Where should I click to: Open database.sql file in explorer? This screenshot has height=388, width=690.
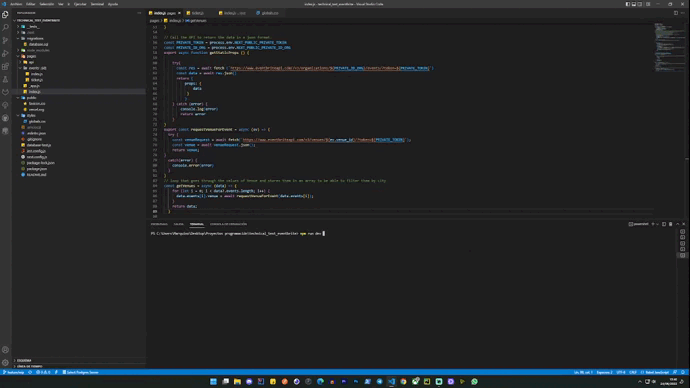click(x=38, y=44)
